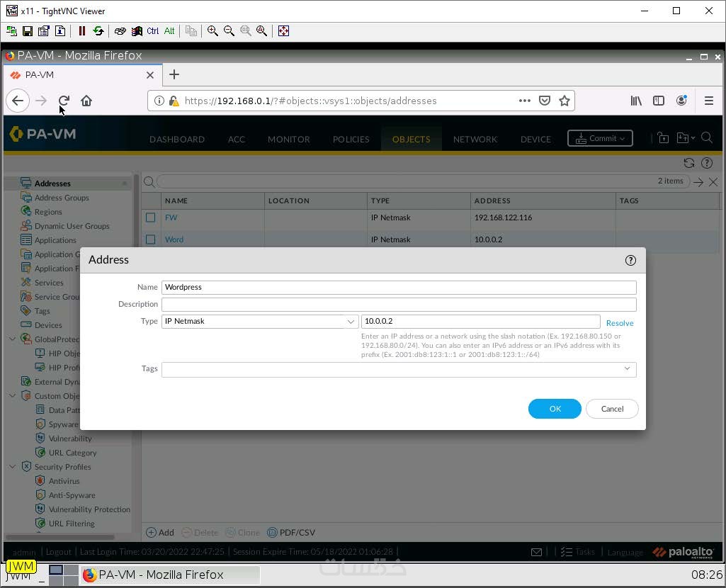Open Firefox hamburger menu

[708, 101]
